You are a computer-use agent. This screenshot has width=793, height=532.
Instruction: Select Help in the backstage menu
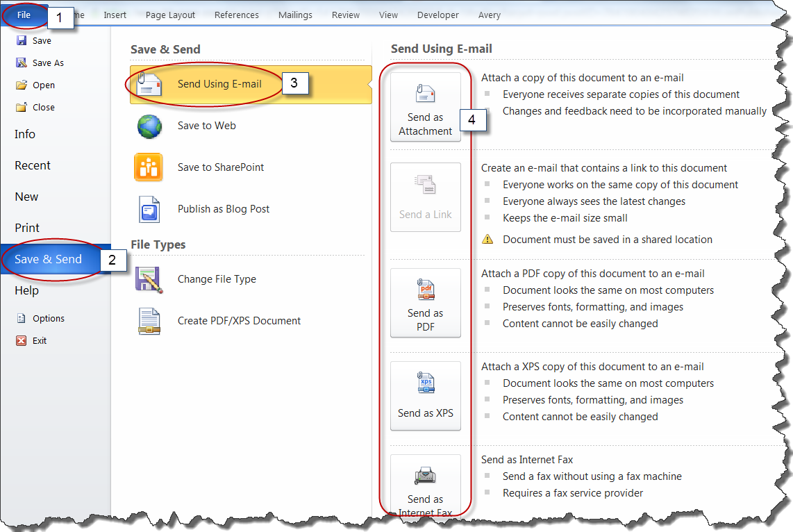[26, 291]
